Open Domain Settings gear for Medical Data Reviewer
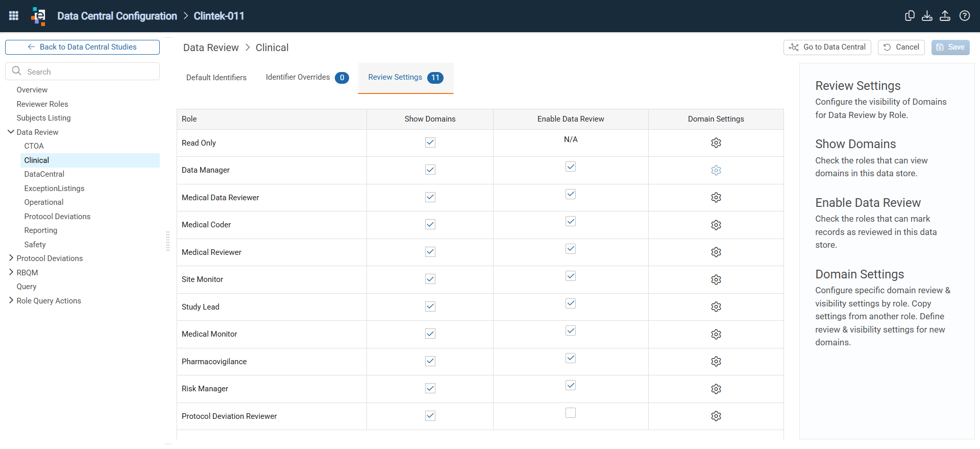The image size is (980, 449). (x=716, y=197)
